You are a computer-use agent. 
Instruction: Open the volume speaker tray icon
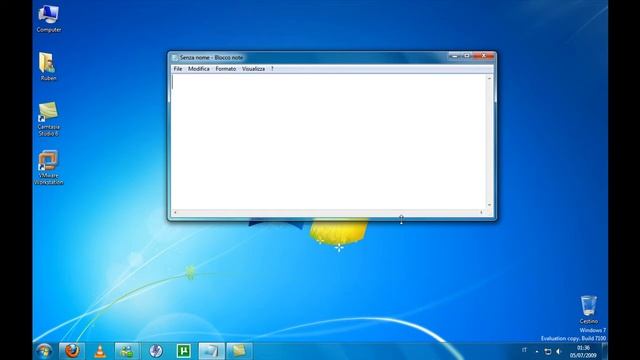[x=559, y=351]
